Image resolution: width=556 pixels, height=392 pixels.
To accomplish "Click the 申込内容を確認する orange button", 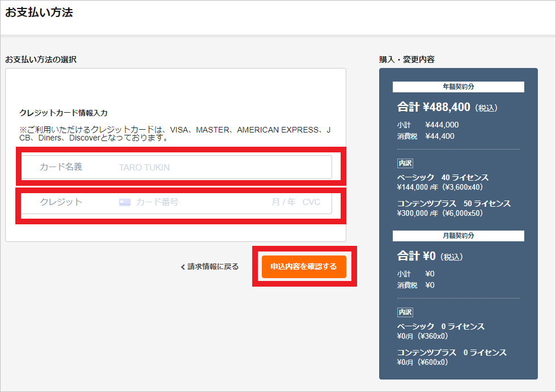I will (304, 267).
